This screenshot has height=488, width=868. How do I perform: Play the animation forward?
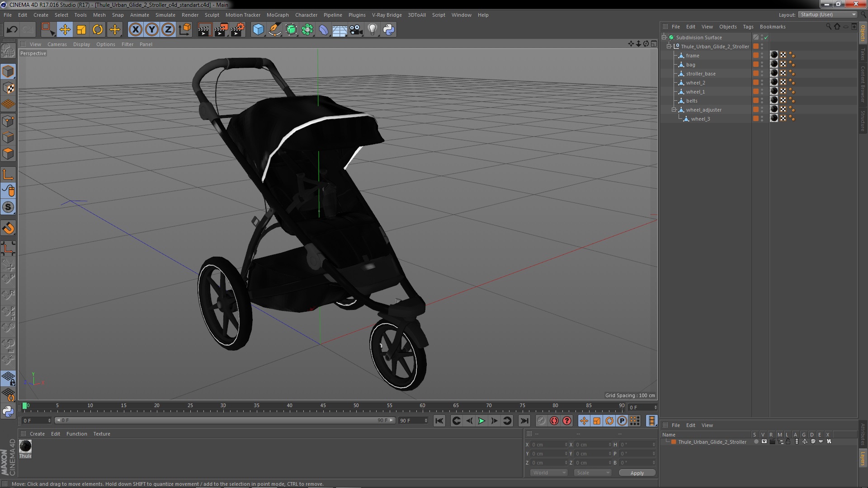pyautogui.click(x=481, y=421)
